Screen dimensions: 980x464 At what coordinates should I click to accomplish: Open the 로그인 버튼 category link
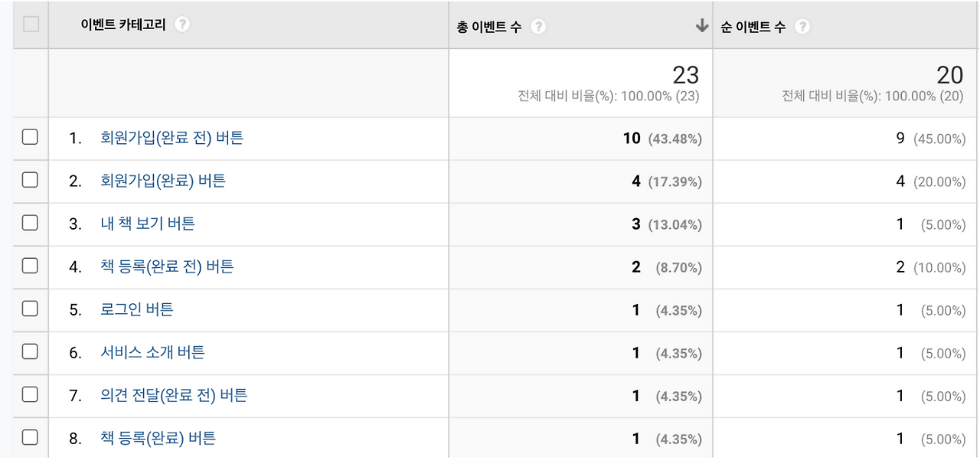tap(137, 309)
